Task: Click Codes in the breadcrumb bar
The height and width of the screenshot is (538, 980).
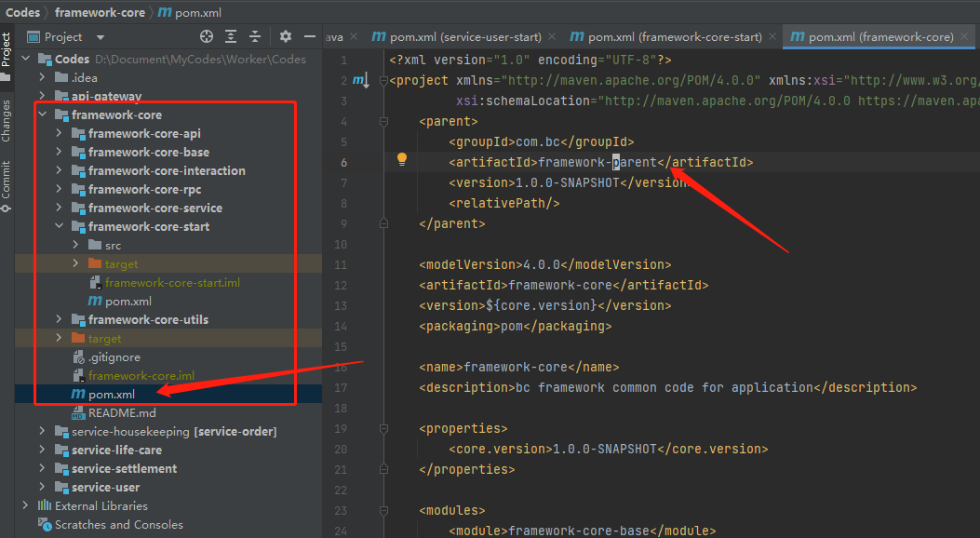Action: (22, 12)
